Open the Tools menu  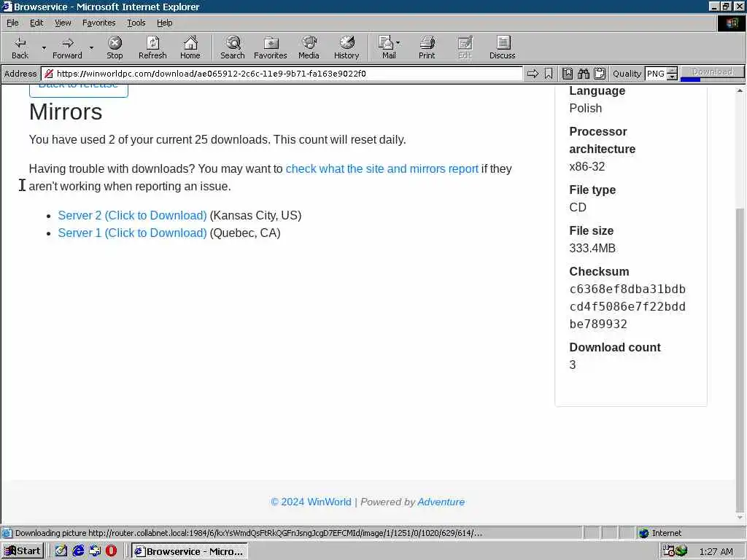pyautogui.click(x=136, y=23)
